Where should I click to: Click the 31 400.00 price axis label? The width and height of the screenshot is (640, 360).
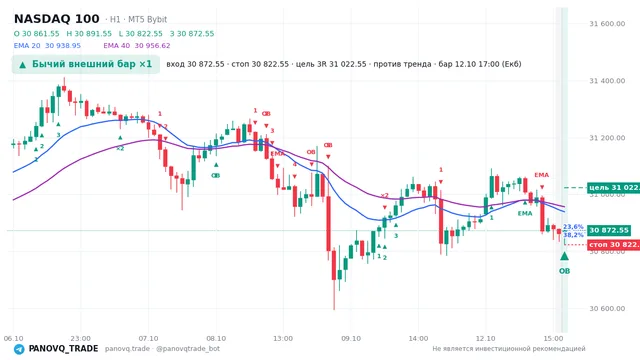pos(607,81)
